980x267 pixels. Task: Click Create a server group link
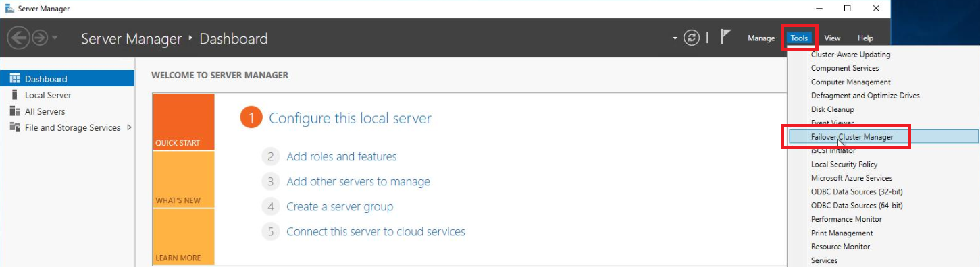(x=340, y=206)
